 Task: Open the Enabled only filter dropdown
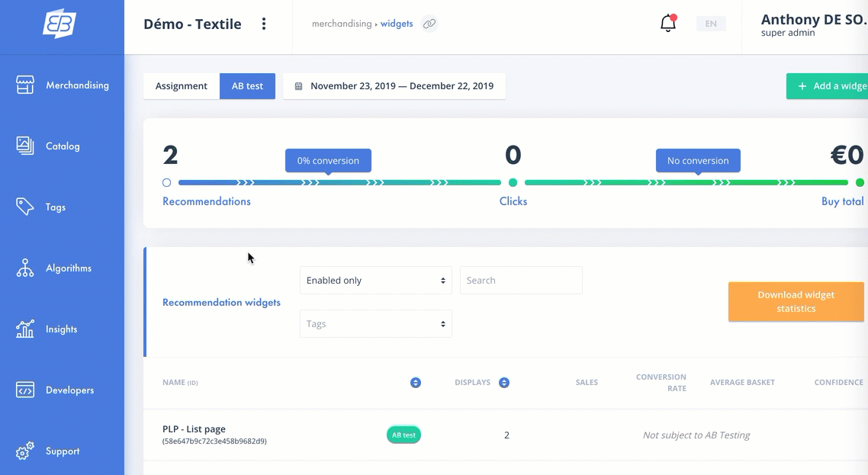point(376,280)
